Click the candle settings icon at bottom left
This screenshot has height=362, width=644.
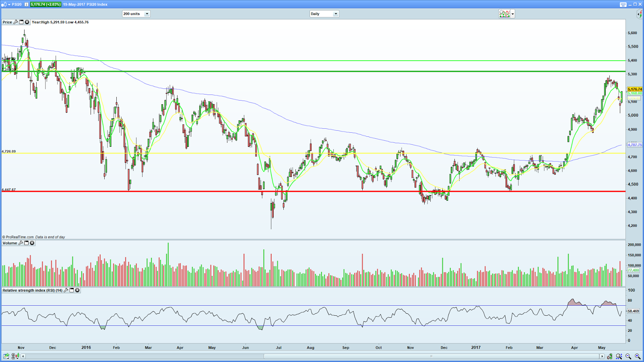click(x=15, y=356)
